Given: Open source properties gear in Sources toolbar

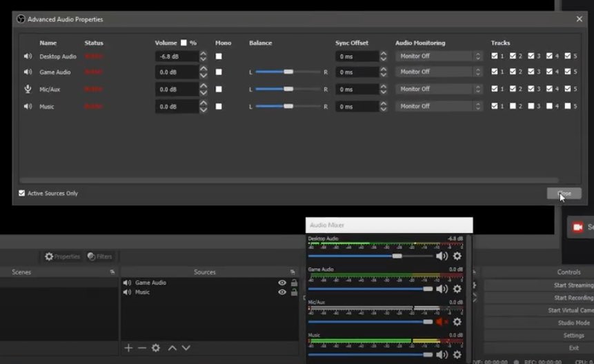Looking at the screenshot, I should coord(156,347).
